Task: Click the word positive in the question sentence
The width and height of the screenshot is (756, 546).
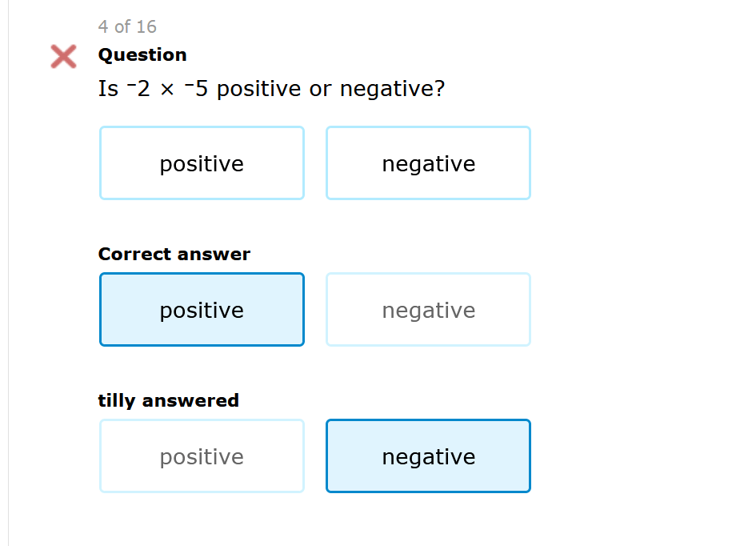Action: pyautogui.click(x=258, y=90)
